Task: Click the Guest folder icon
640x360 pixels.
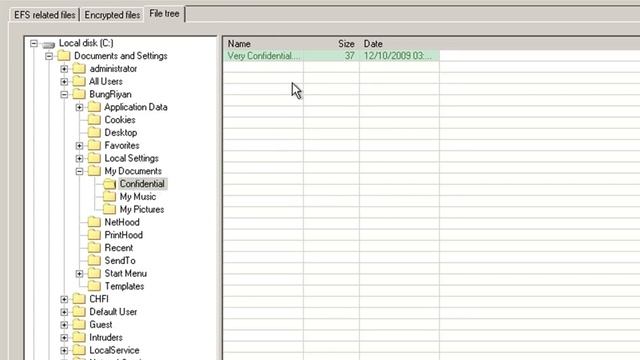Action: tap(79, 324)
